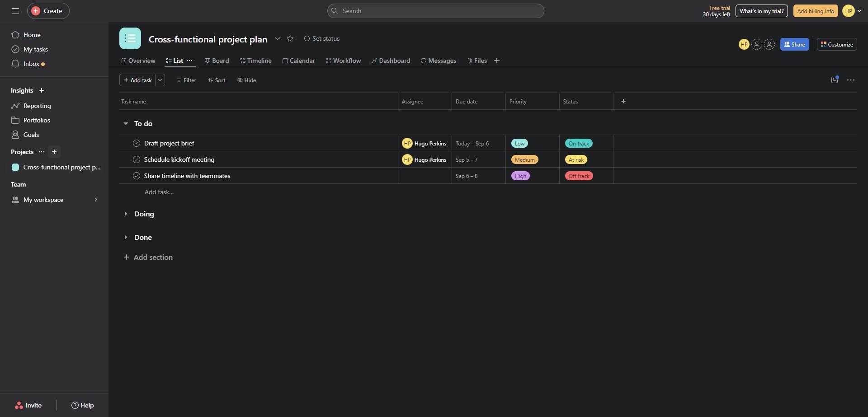
Task: Switch to the Workflow tab
Action: (344, 61)
